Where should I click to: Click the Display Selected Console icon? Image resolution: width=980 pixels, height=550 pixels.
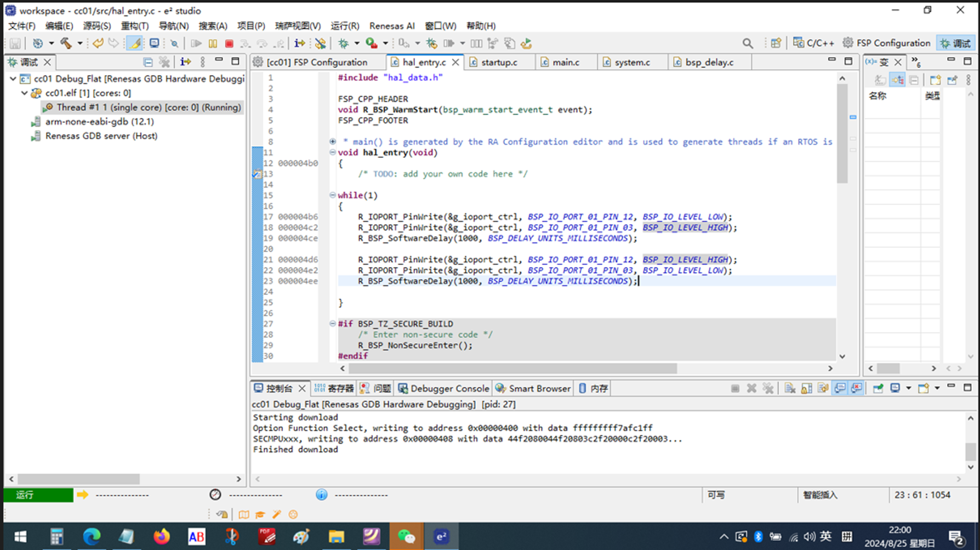895,388
